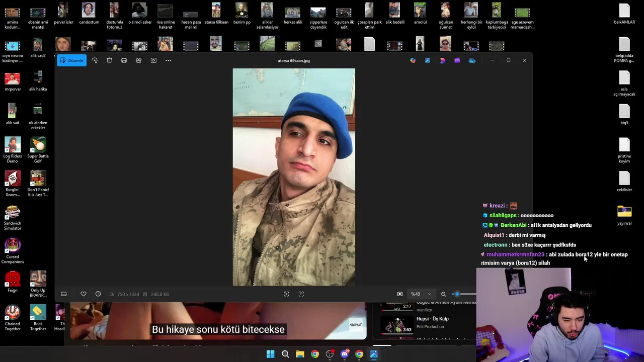Select Hepsi - Üç Kalp video in browser

click(x=432, y=319)
